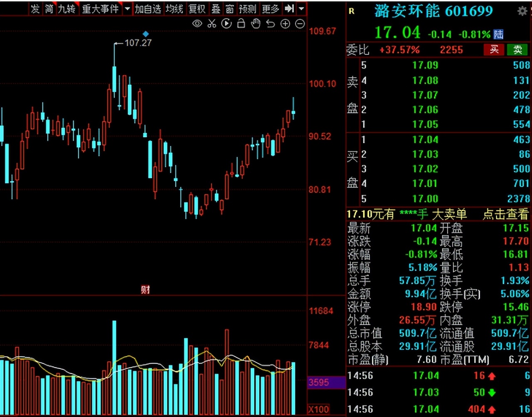The height and width of the screenshot is (417, 532).
Task: Click the red 买 buy button
Action: (494, 50)
